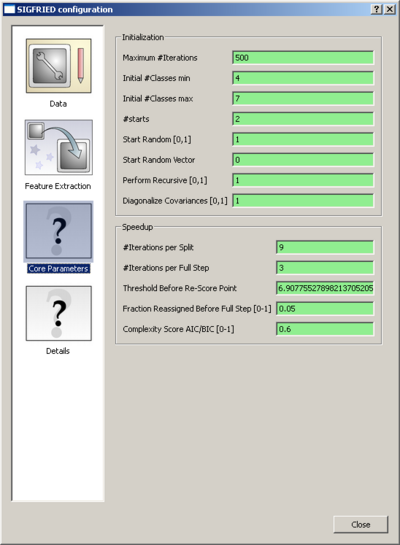The image size is (400, 545).
Task: Close the dialog with title bar X
Action: tap(390, 9)
